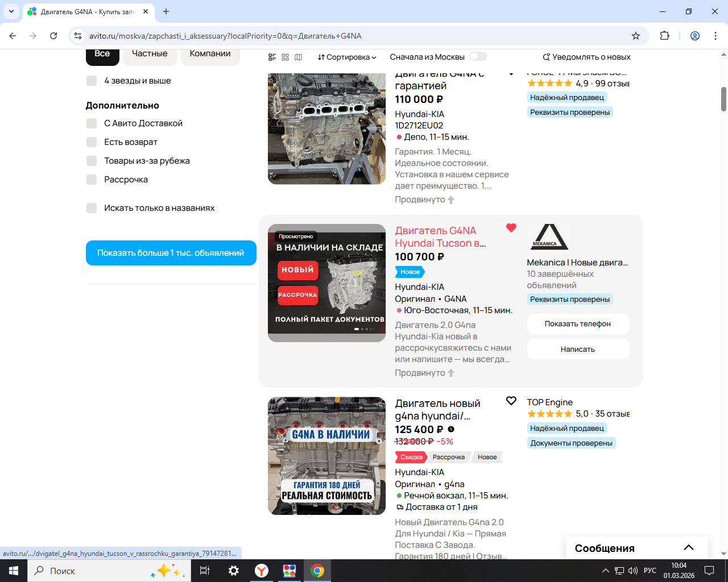Click the price info clock icon by 125 400 ₽
This screenshot has width=728, height=582.
pos(451,430)
